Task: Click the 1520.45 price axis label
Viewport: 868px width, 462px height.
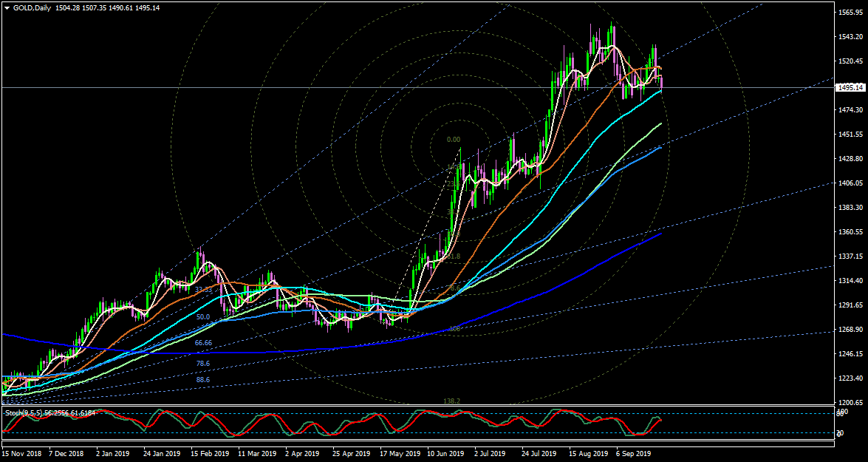Action: (851, 61)
